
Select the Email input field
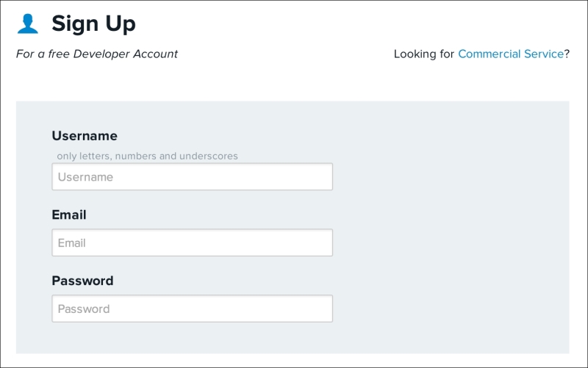coord(192,242)
